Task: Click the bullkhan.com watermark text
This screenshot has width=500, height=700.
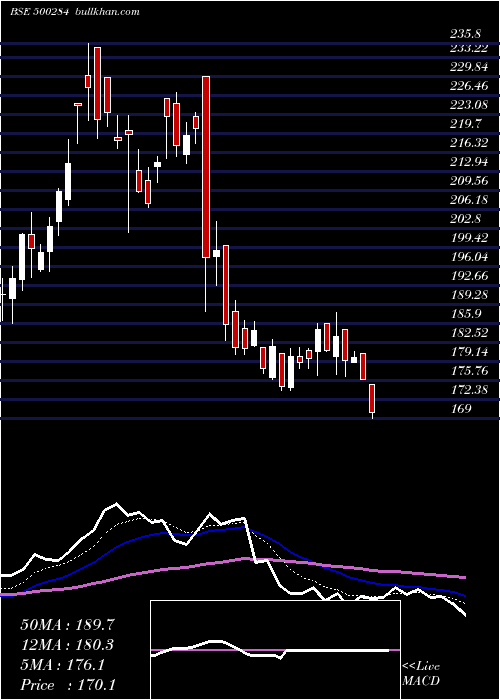Action: (x=108, y=12)
